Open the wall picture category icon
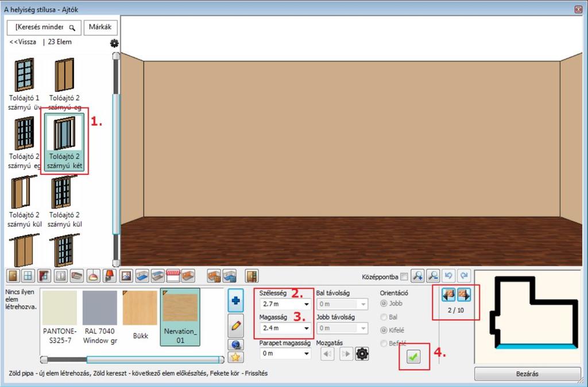 (126, 276)
